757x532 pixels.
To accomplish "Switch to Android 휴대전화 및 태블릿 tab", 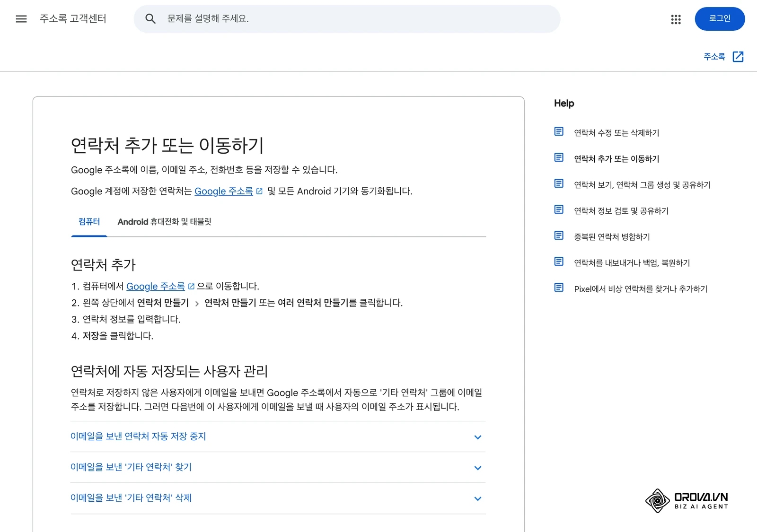I will (164, 222).
